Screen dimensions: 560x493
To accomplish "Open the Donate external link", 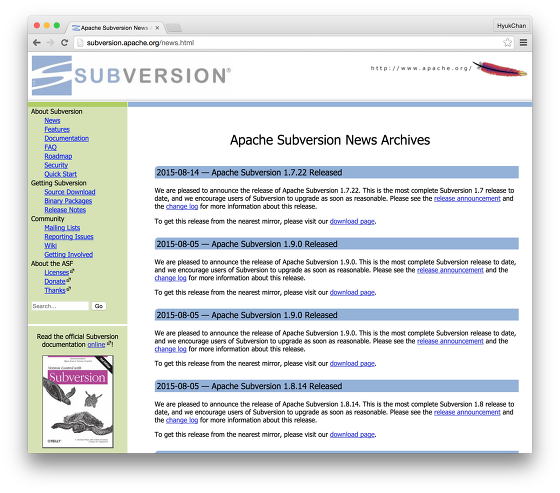I will pos(55,282).
